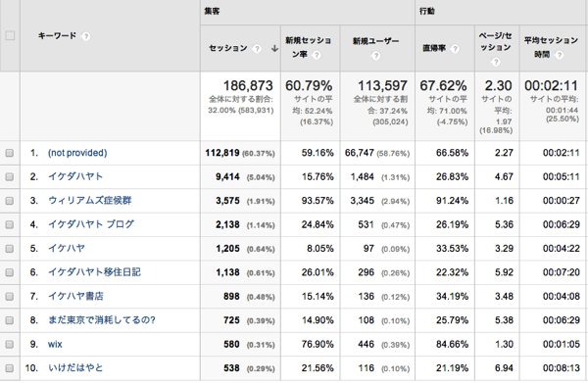This screenshot has height=383, width=588.
Task: Open the イケダハヤト keyword link
Action: tap(75, 176)
